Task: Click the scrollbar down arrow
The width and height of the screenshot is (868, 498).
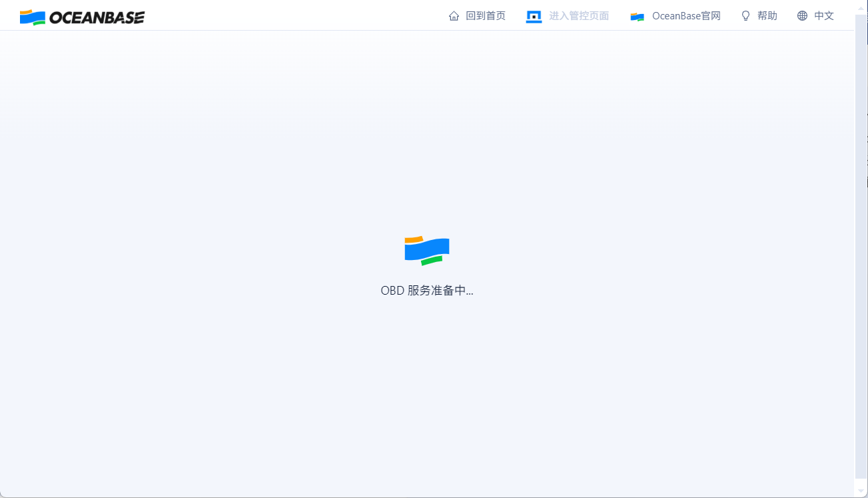Action: pos(861,491)
